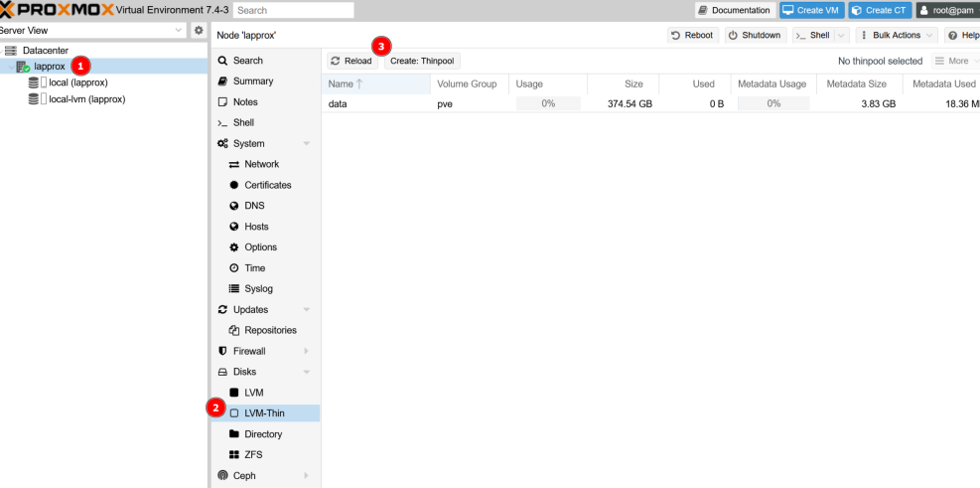Open Syslog viewer
Viewport: 980px width, 488px height.
click(x=258, y=289)
